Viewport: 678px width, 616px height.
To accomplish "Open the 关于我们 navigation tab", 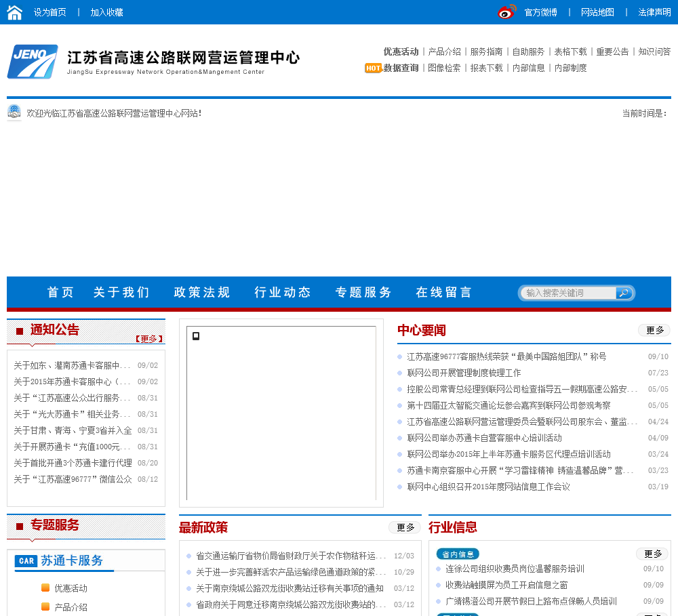I will (121, 292).
